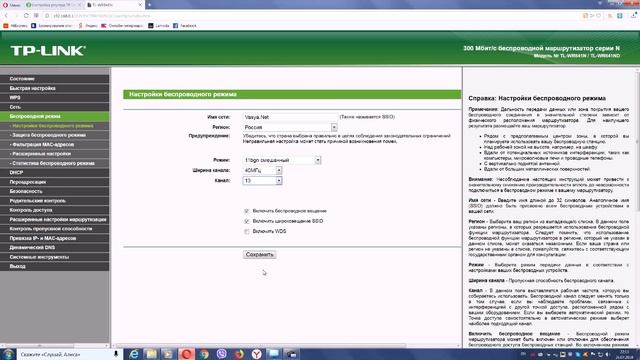Open Системные инструменты menu item

(x=55, y=257)
